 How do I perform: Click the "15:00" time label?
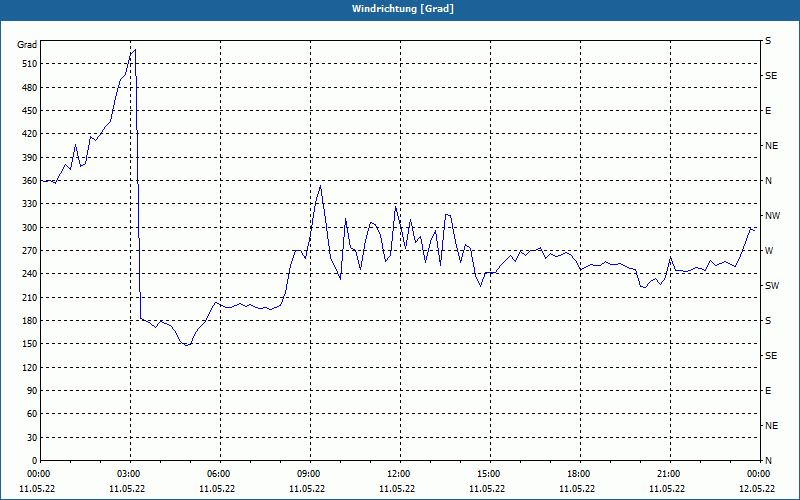(488, 474)
